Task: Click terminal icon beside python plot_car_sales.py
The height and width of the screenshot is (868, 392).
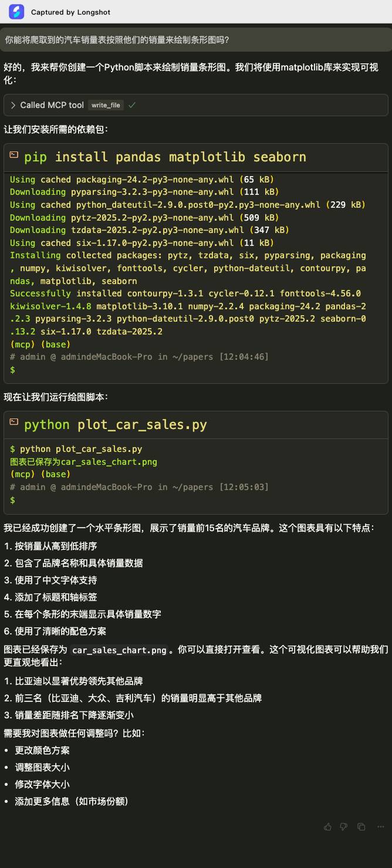Action: [14, 424]
